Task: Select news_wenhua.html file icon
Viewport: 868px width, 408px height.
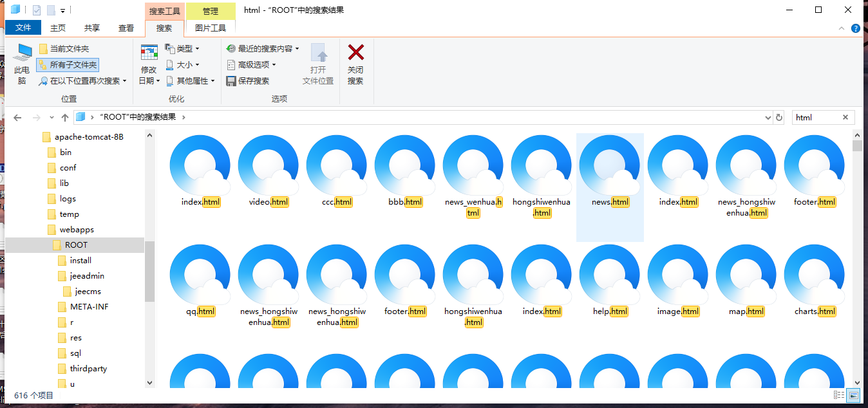Action: click(473, 165)
